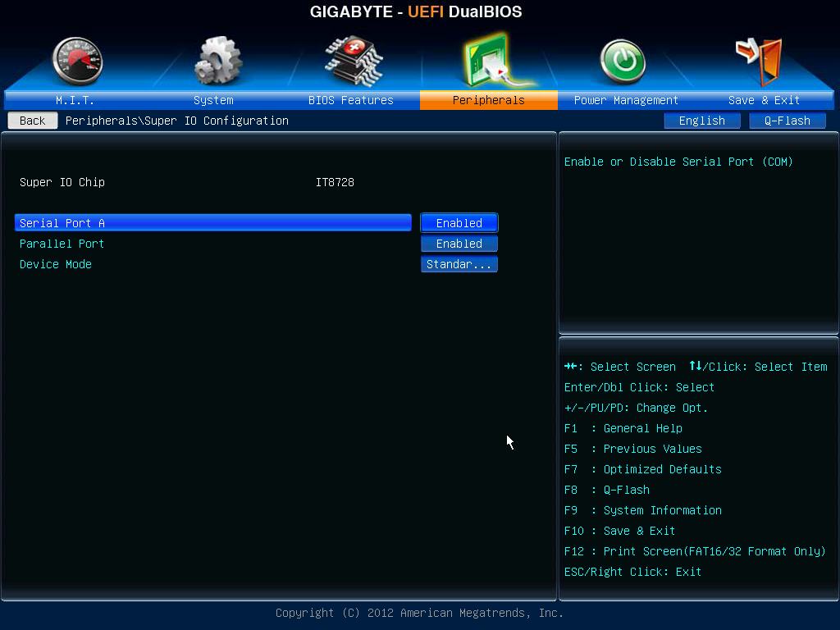Go to the BIOS Features tab
This screenshot has height=630, width=840.
point(351,100)
